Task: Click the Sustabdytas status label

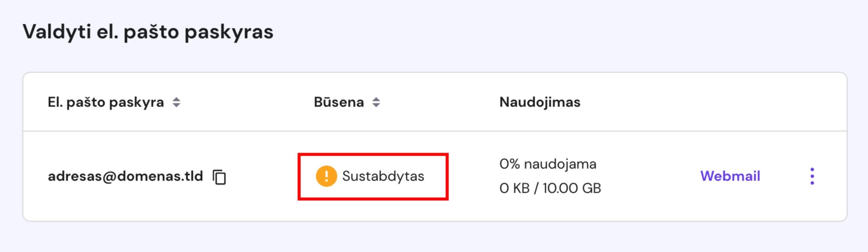Action: pyautogui.click(x=383, y=176)
